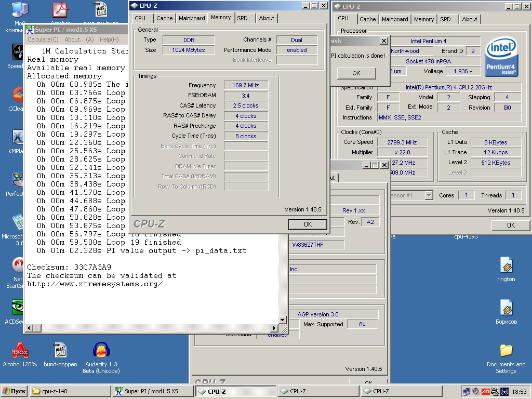532x399 pixels.
Task: Click the xtremesystems.org URL text
Action: [x=95, y=284]
